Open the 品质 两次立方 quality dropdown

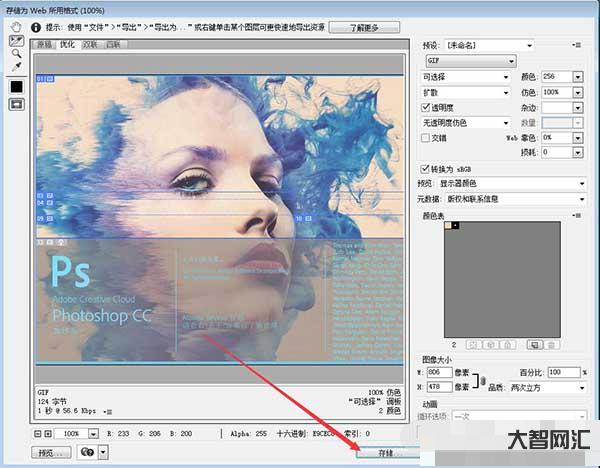click(x=548, y=388)
